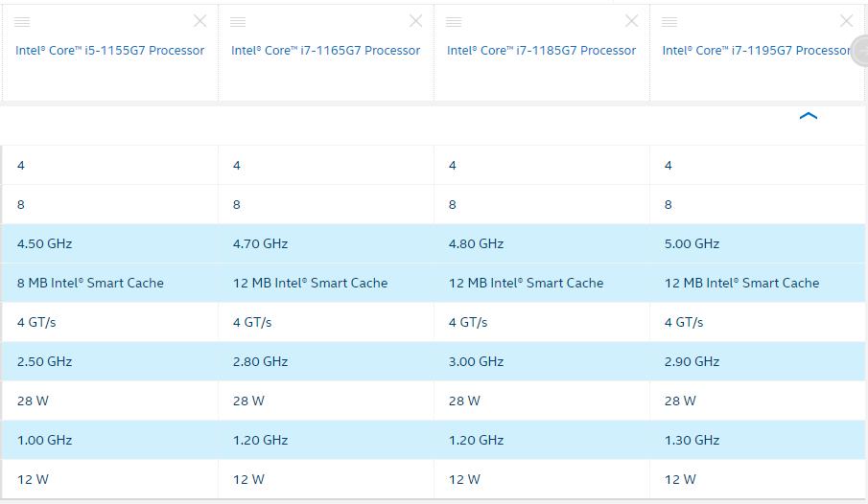
Task: Remove the i5-1155G7 processor column
Action: click(199, 21)
